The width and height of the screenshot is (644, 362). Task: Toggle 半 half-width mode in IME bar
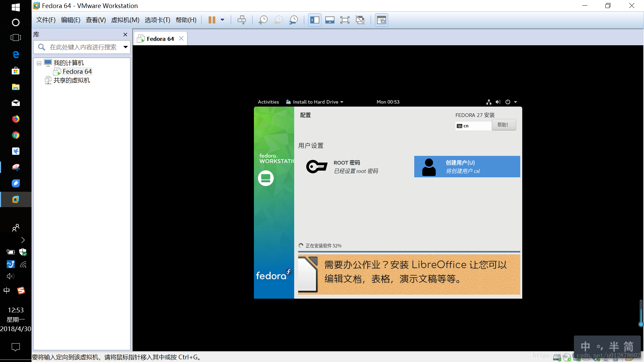coord(614,346)
